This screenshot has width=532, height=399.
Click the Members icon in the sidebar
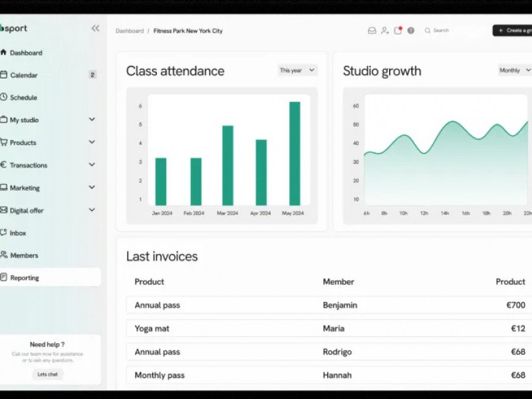click(4, 255)
